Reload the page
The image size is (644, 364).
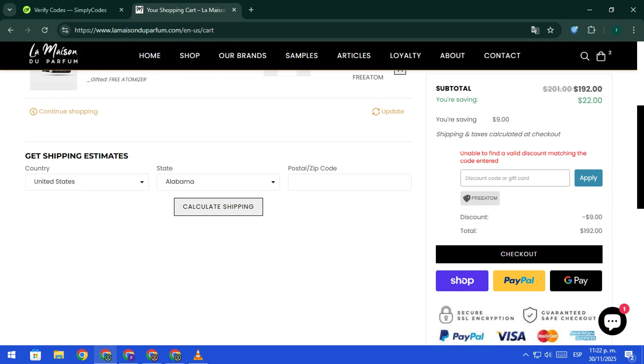[x=45, y=30]
